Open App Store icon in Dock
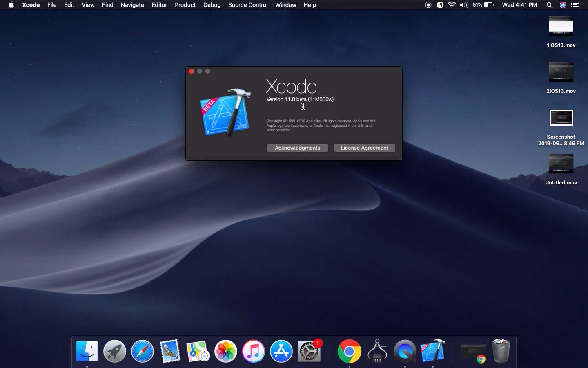 click(281, 351)
